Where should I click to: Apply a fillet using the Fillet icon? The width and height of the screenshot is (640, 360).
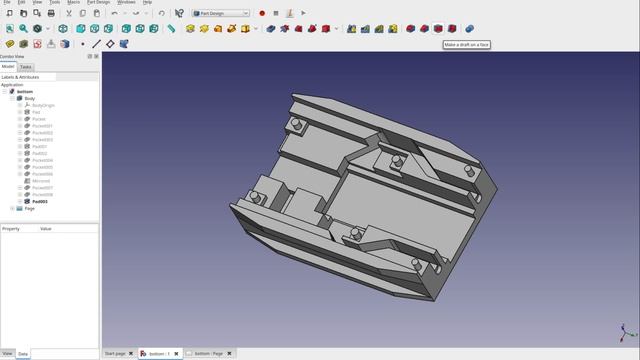411,29
